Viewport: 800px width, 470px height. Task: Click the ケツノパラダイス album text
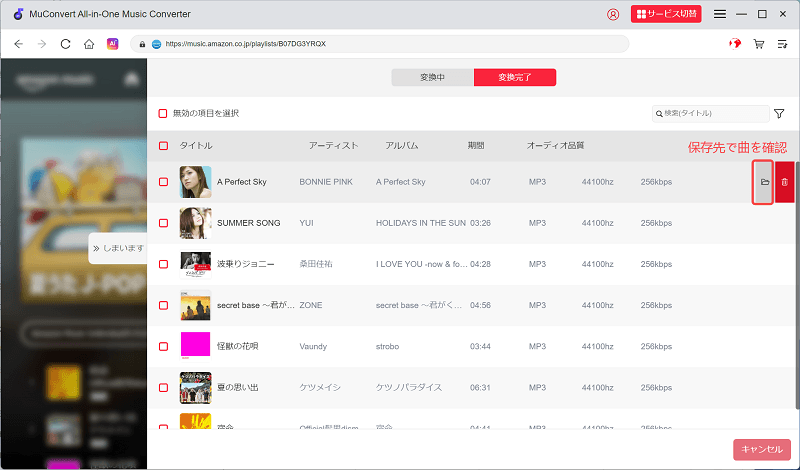tap(409, 388)
